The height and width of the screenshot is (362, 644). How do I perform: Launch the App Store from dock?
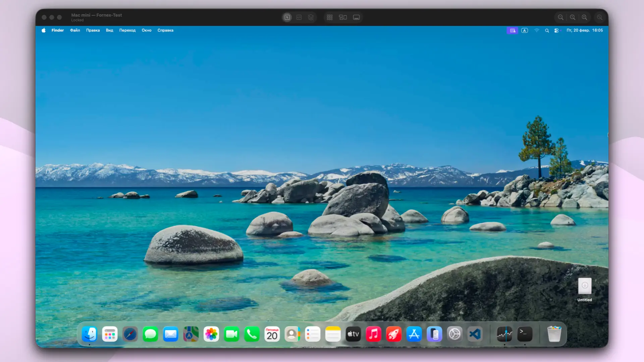point(414,334)
